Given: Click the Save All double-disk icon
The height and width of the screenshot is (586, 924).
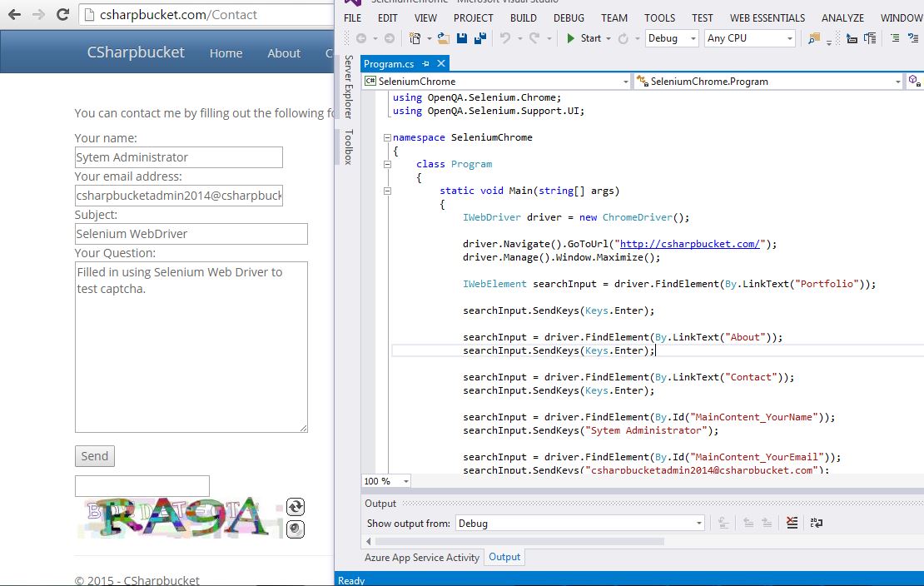Looking at the screenshot, I should point(480,38).
